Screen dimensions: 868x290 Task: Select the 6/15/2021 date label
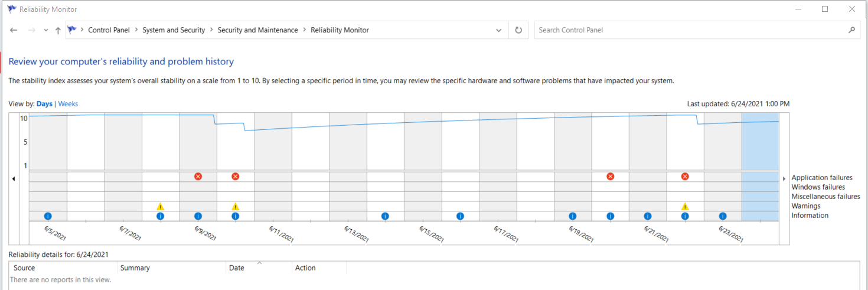432,234
